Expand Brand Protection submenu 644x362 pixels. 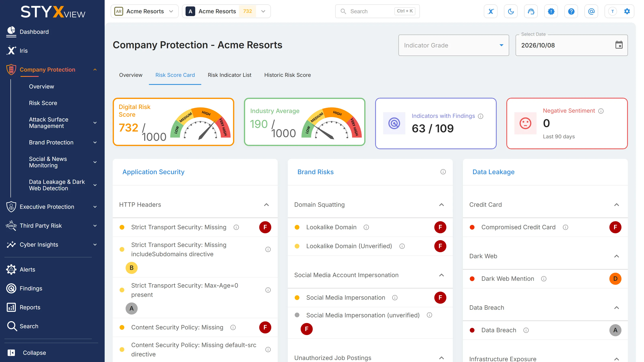click(x=95, y=142)
